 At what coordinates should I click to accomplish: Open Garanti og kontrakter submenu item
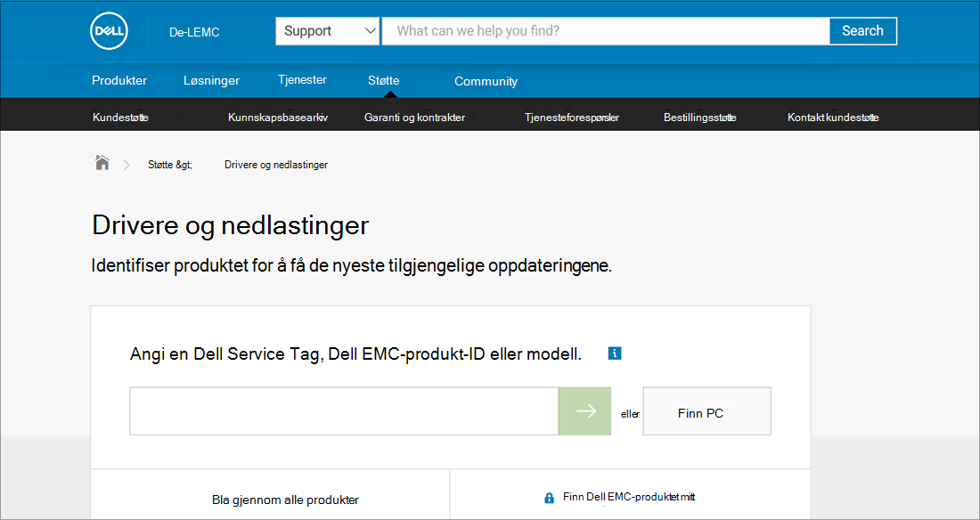coord(414,118)
